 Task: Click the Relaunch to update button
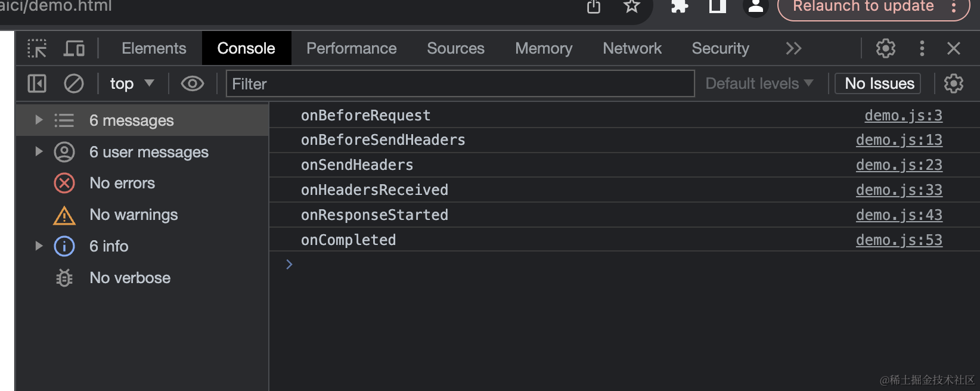(x=863, y=7)
